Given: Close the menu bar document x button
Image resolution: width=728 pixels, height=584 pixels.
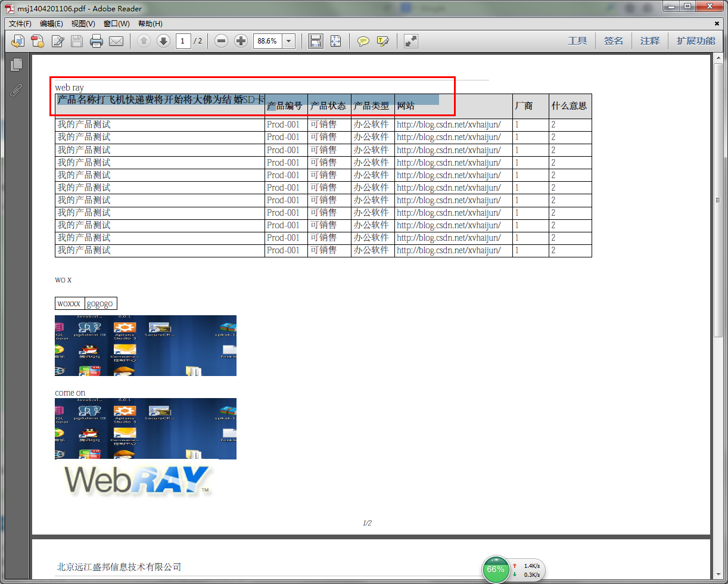Looking at the screenshot, I should pos(717,23).
